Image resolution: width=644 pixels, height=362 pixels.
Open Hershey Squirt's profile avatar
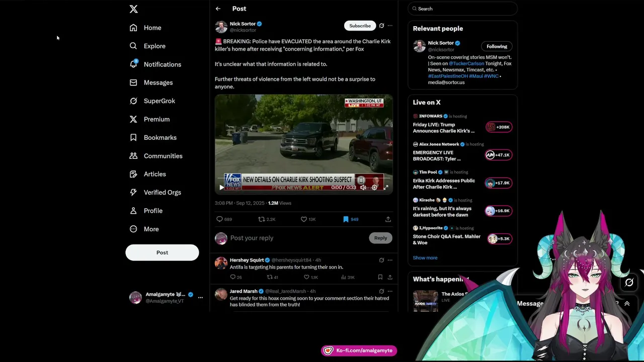221,263
